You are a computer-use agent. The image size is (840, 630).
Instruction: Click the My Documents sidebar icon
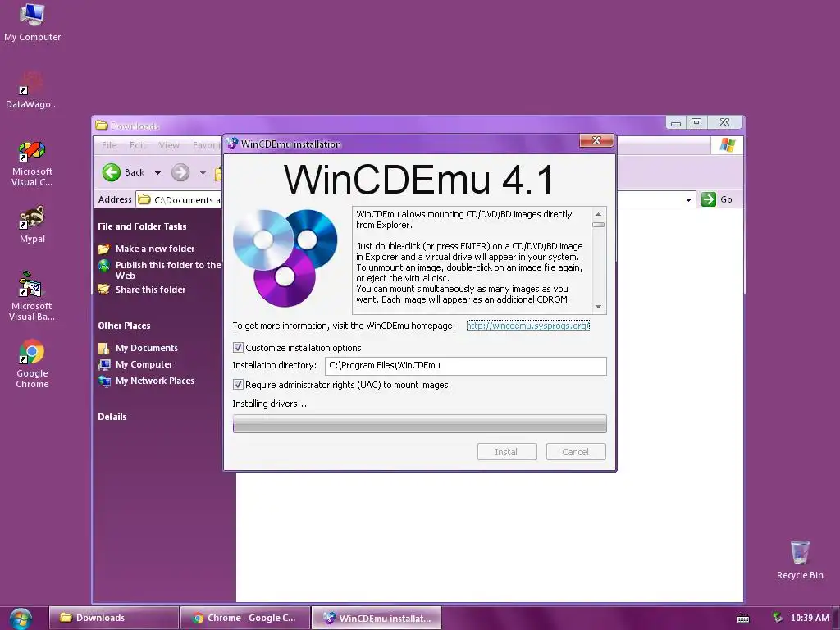click(104, 348)
